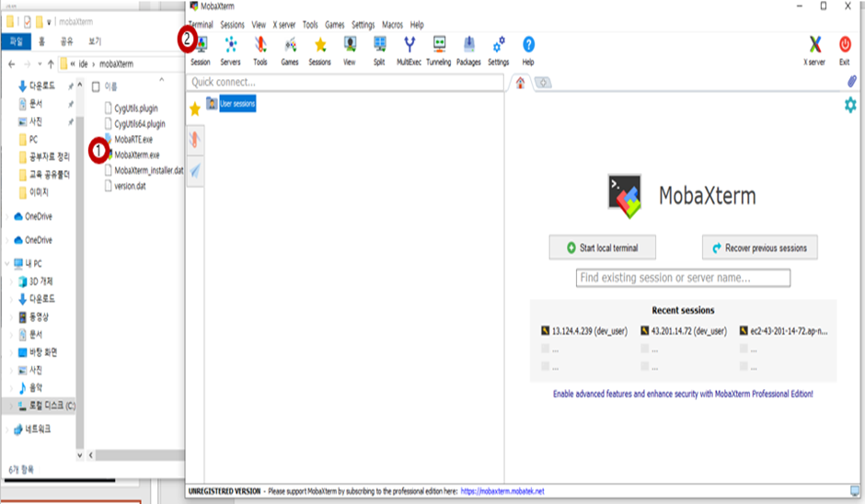The height and width of the screenshot is (504, 865).
Task: Open recent session ec2-43-201-14-72
Action: click(783, 331)
